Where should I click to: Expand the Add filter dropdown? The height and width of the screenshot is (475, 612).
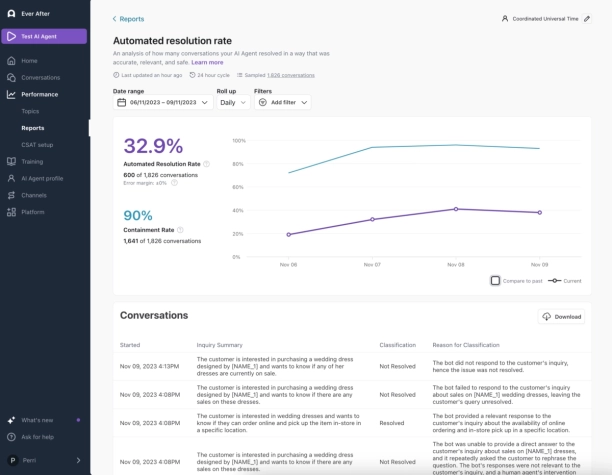282,102
